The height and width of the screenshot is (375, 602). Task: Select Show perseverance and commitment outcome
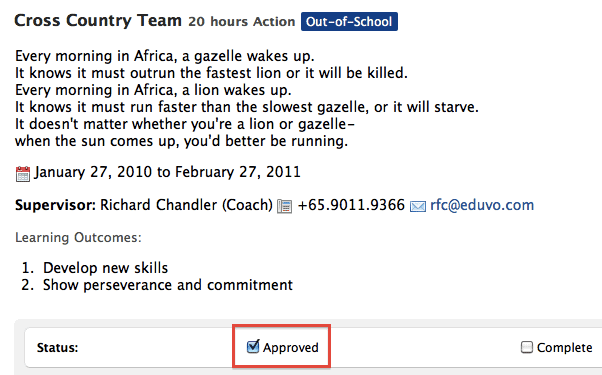click(168, 285)
